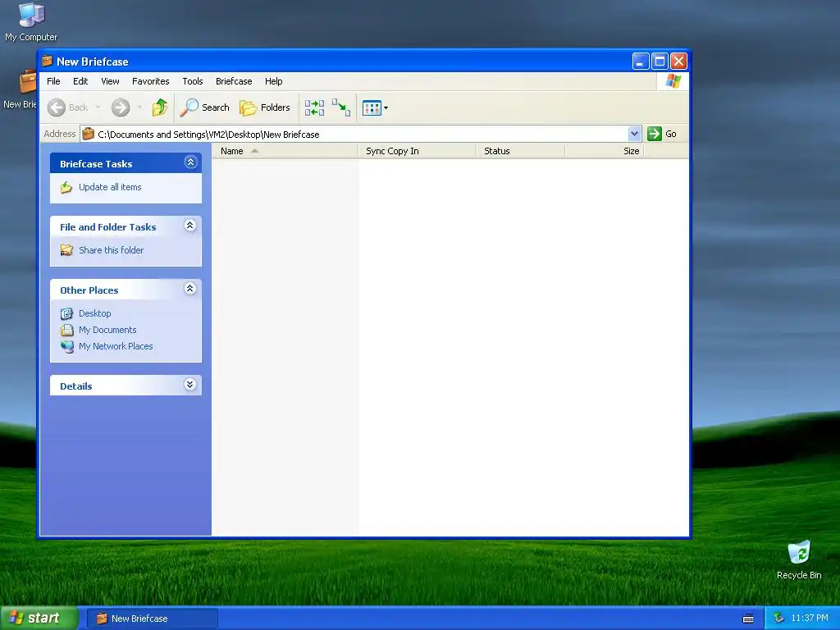Open My Network Places link
The image size is (840, 630).
pyautogui.click(x=116, y=347)
